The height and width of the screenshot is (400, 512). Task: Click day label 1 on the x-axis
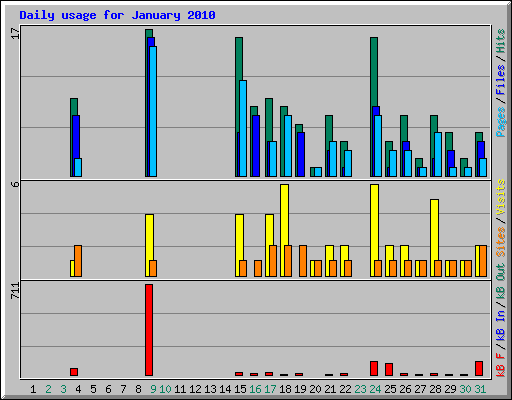(33, 389)
